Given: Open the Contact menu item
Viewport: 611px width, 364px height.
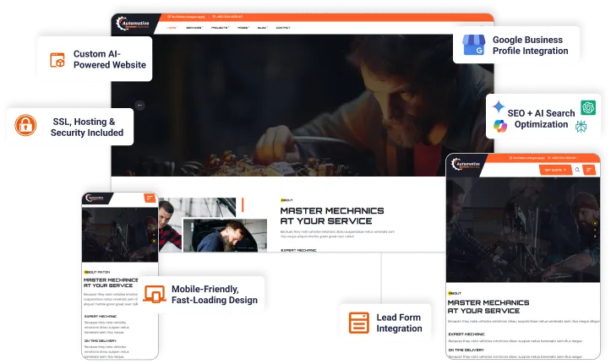Looking at the screenshot, I should click(x=282, y=28).
